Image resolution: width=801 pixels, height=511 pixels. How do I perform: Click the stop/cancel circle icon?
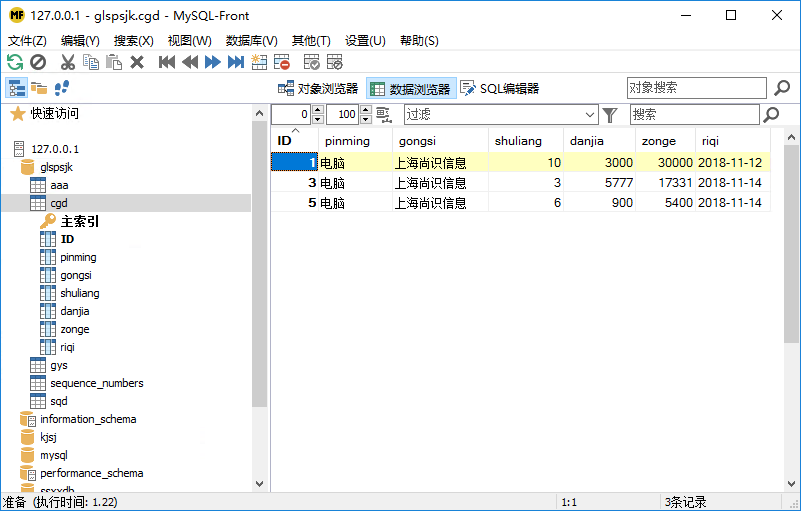(38, 62)
